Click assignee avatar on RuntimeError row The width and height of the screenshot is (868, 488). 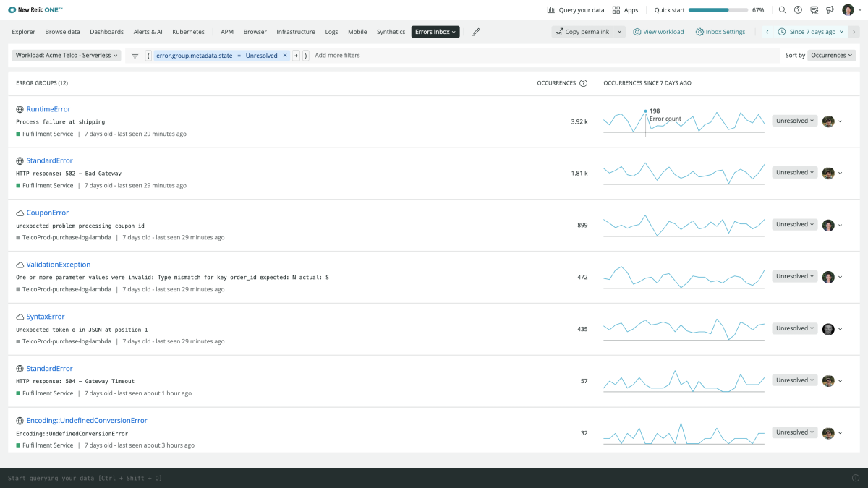[828, 121]
